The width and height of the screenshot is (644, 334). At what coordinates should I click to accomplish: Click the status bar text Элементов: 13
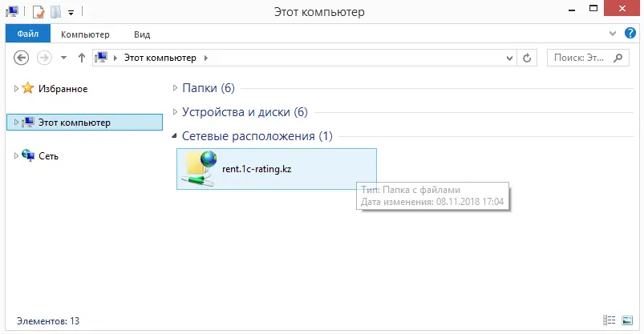[48, 321]
